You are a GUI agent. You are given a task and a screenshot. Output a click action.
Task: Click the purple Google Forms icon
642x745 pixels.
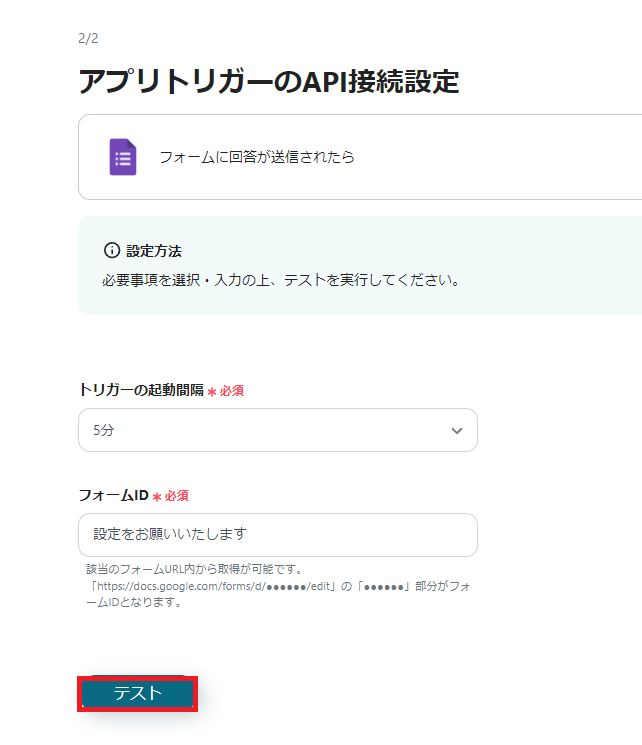pos(123,157)
